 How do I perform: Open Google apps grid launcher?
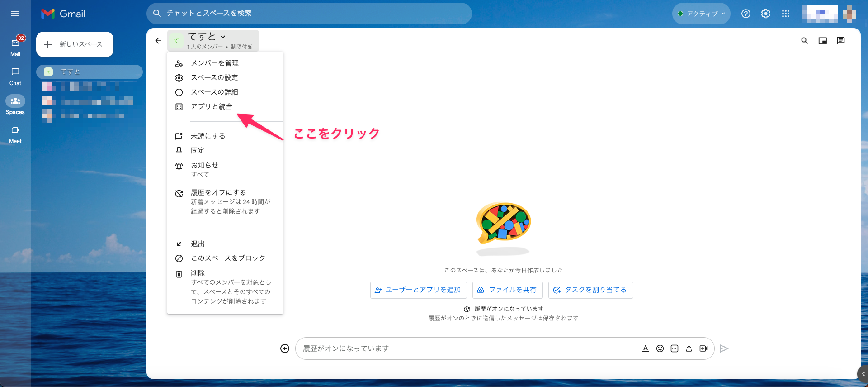[786, 14]
